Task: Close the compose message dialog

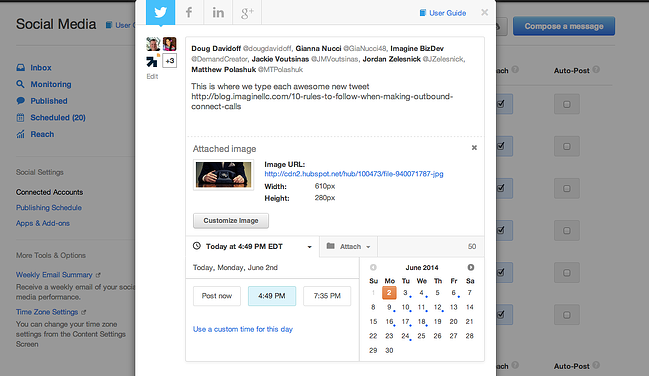Action: [484, 12]
